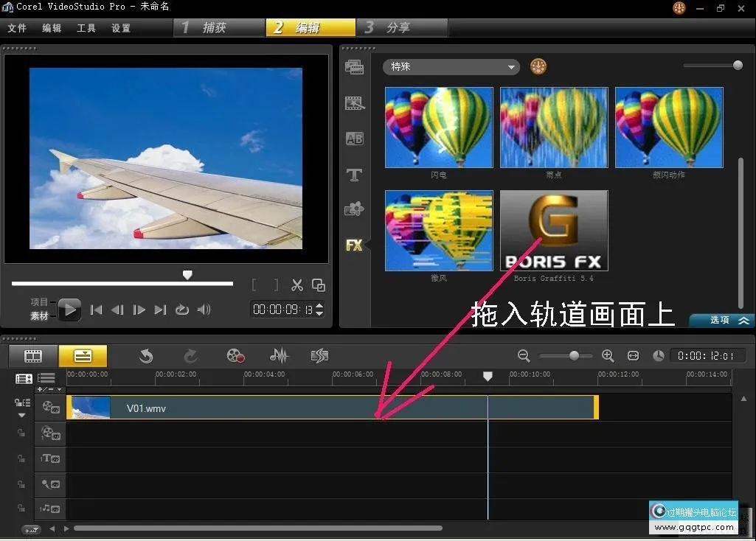Open the 文件 menu
The height and width of the screenshot is (541, 756).
17,28
